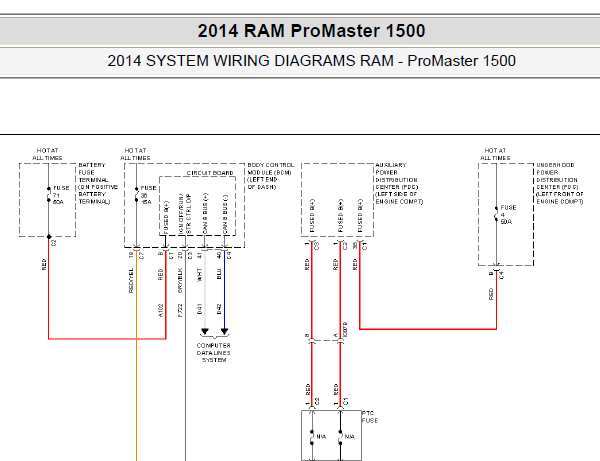
Task: Select the "WHT" wire color label
Action: pyautogui.click(x=199, y=275)
